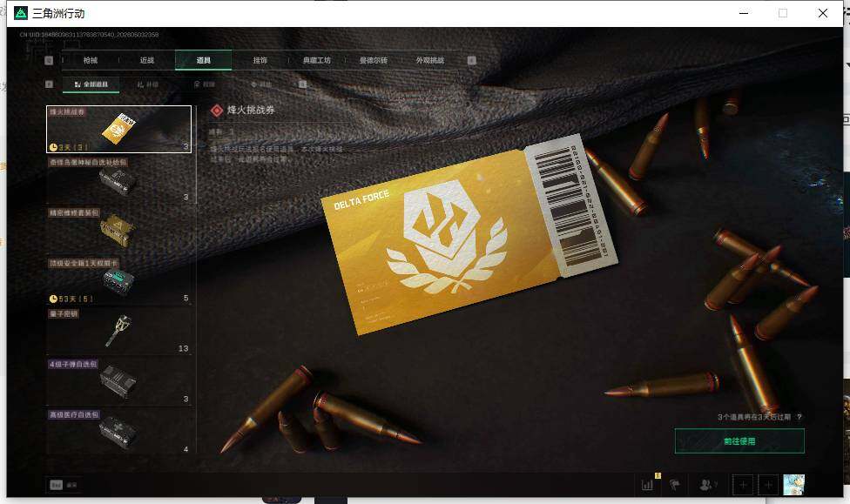Click the 烽火挑战券 detail title text

tap(251, 110)
